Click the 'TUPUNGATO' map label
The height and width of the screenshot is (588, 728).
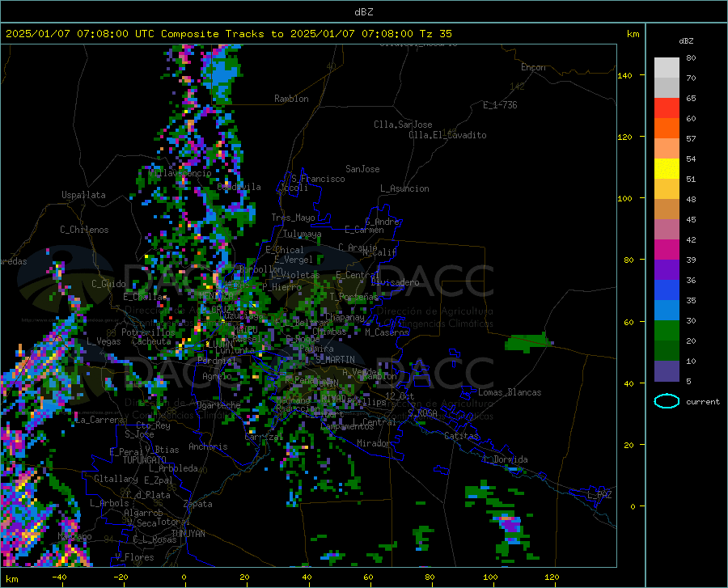[145, 460]
